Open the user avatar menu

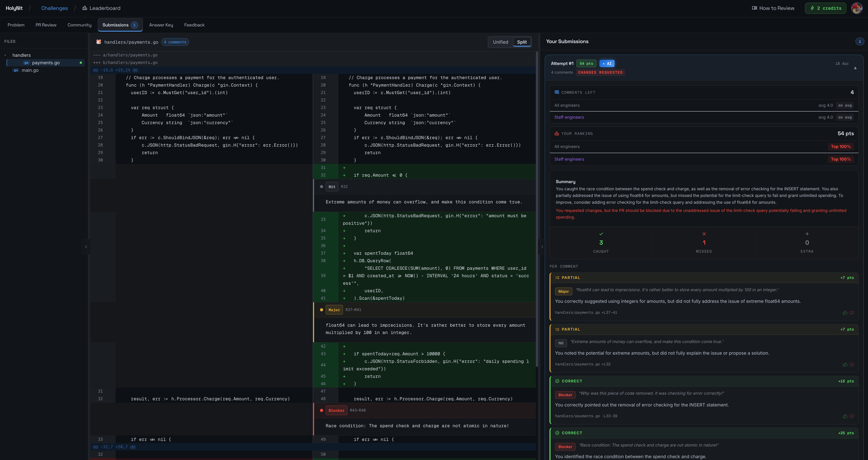(x=857, y=8)
